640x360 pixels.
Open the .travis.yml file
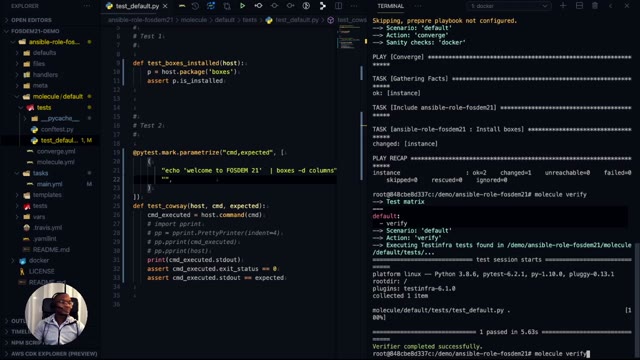(48, 228)
